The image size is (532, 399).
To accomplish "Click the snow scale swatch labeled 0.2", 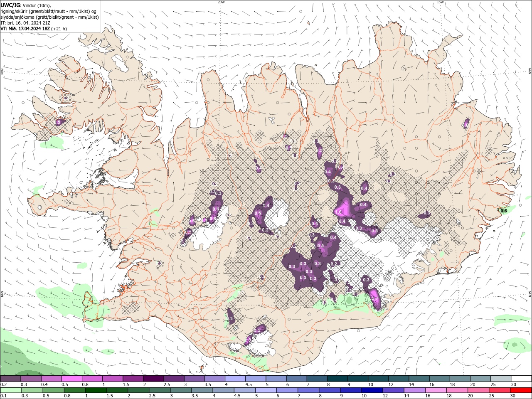I will [x=10, y=379].
